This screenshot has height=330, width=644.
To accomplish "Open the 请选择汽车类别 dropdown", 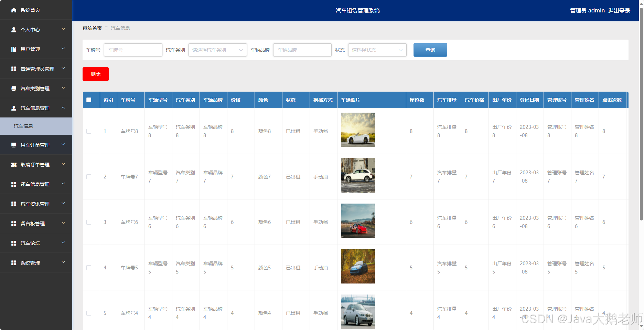I will (x=217, y=50).
